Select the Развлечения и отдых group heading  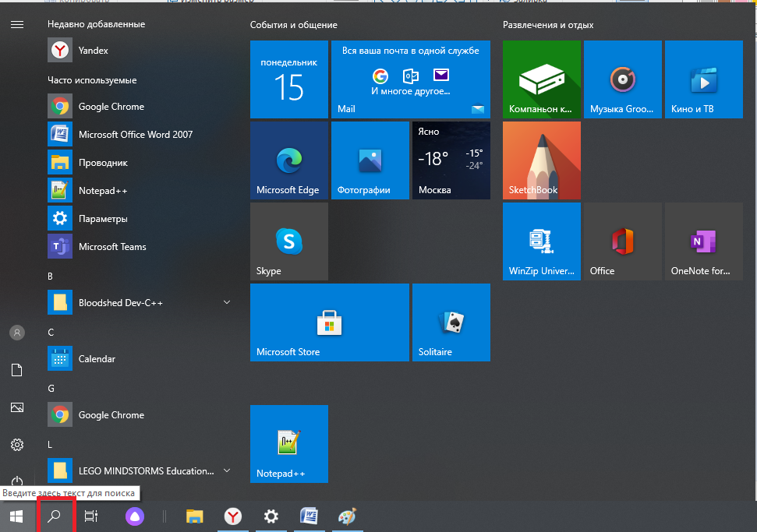[548, 25]
